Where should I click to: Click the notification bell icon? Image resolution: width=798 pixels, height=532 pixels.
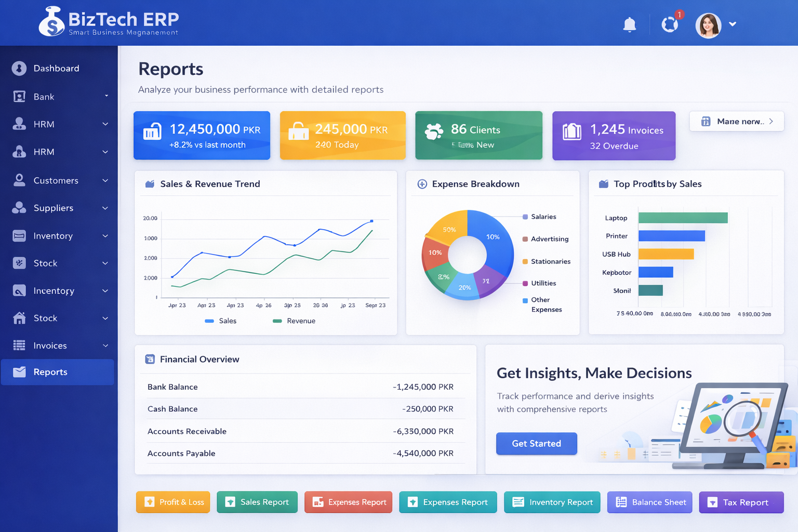tap(629, 24)
